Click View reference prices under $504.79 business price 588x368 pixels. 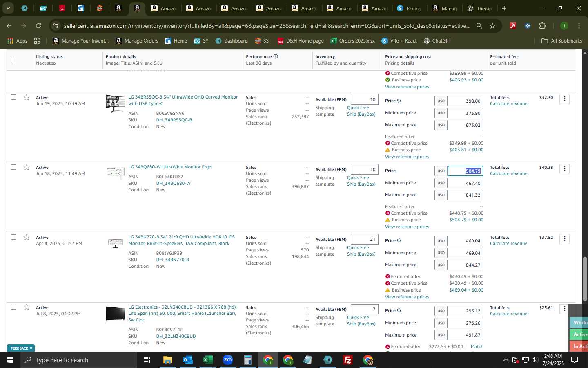pyautogui.click(x=407, y=227)
